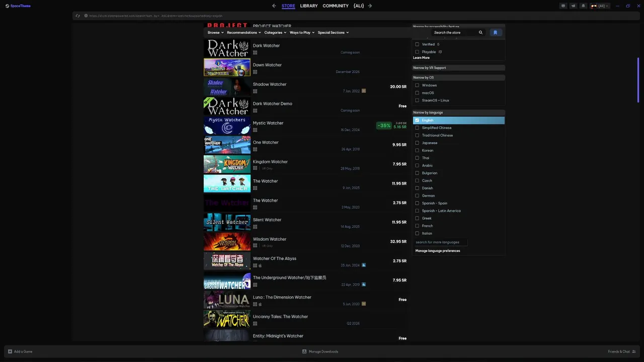The height and width of the screenshot is (362, 644).
Task: Open the Recommendations dropdown menu
Action: (244, 33)
